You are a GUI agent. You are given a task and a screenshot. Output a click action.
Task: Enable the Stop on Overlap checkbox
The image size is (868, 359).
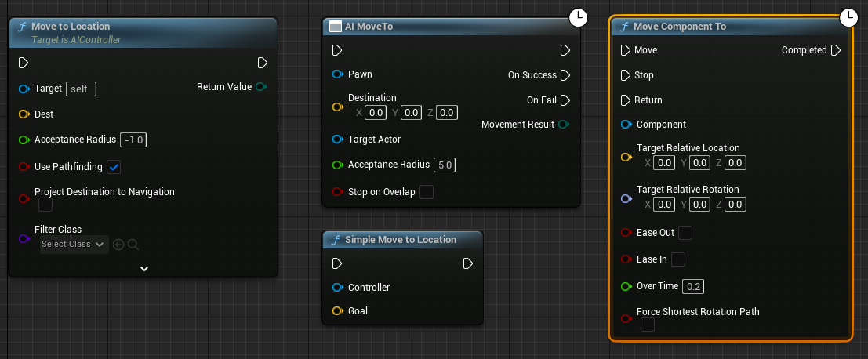[427, 192]
